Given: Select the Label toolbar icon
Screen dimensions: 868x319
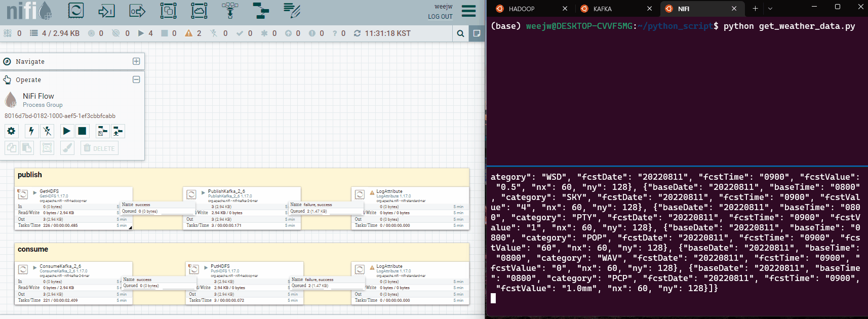Looking at the screenshot, I should click(292, 11).
